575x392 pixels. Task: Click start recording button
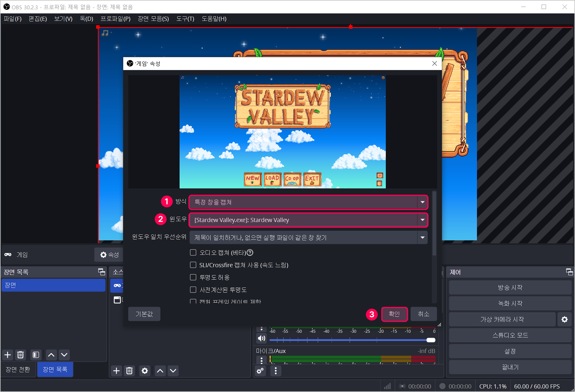click(510, 303)
